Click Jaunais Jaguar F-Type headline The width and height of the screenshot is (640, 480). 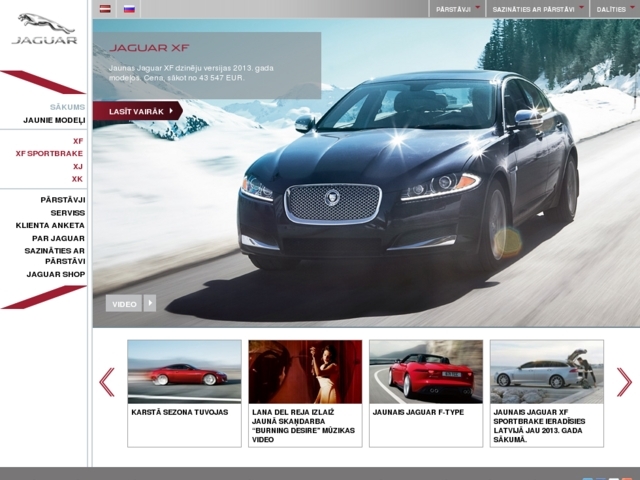tap(418, 412)
